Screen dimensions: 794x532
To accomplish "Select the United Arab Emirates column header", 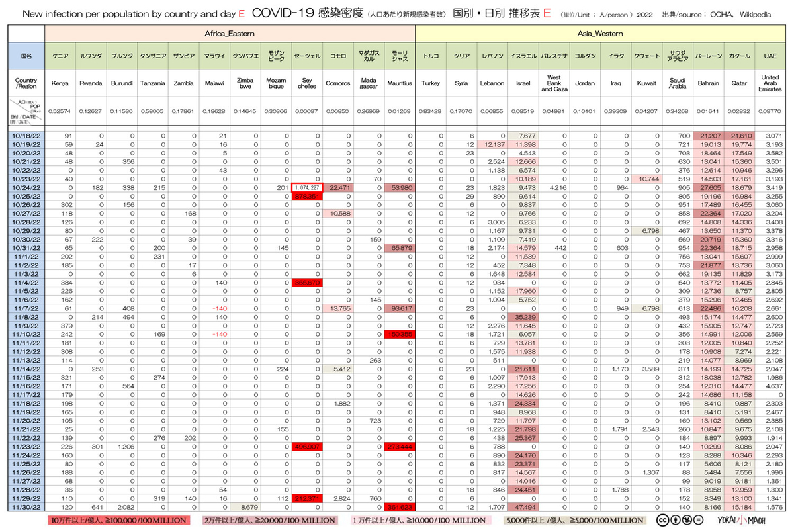I will 770,83.
